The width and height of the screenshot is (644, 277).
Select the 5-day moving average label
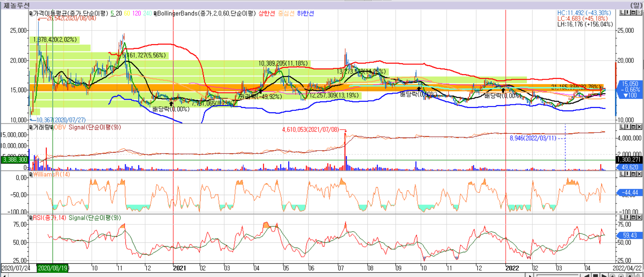pos(112,13)
